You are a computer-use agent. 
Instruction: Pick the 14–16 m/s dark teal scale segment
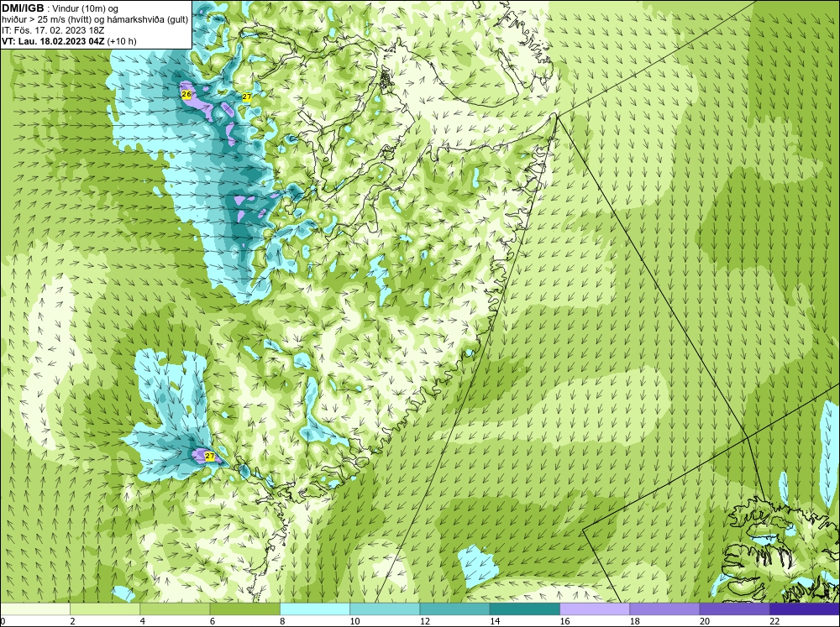525,609
